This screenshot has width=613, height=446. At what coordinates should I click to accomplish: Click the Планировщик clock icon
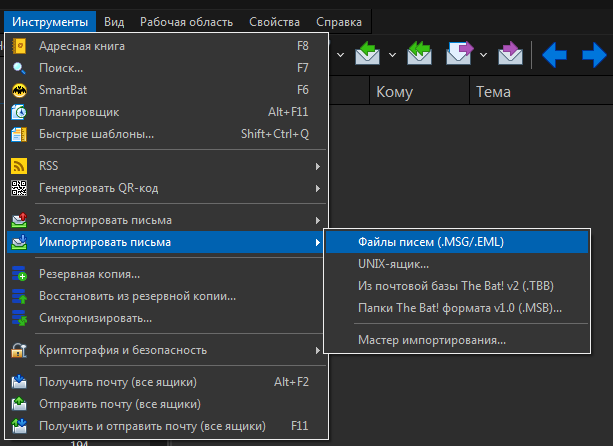tap(19, 112)
